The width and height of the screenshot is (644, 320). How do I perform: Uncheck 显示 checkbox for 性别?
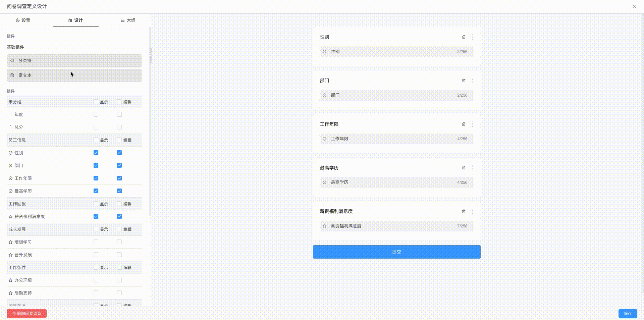pos(96,153)
